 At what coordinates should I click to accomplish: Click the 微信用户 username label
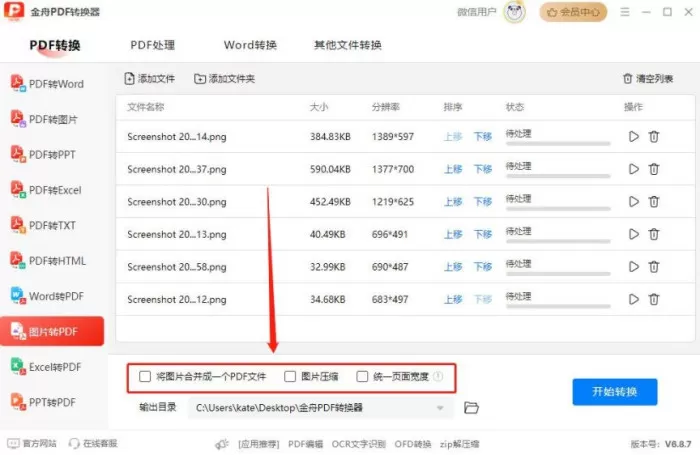tap(476, 12)
